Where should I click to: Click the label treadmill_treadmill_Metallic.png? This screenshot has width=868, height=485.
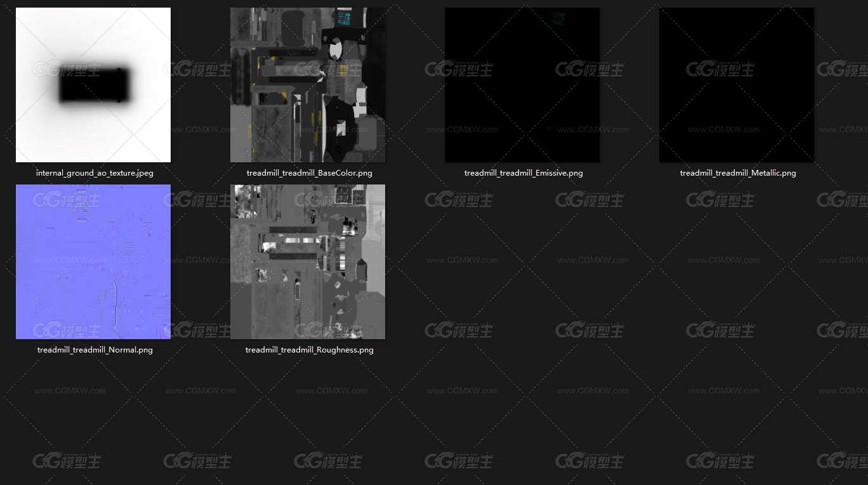(738, 173)
